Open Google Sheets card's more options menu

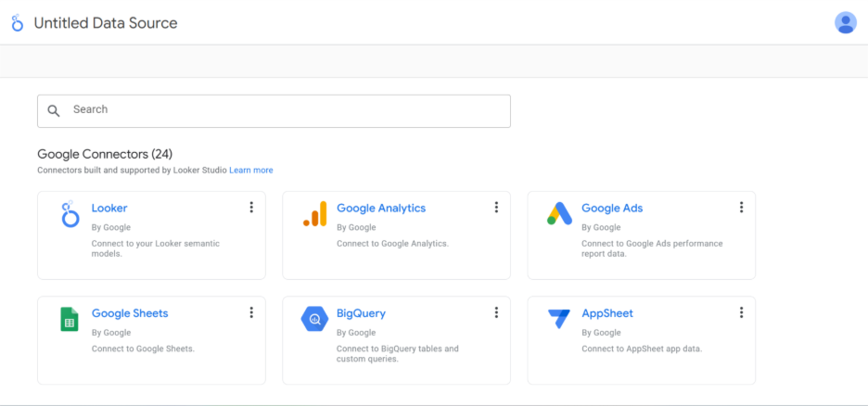click(x=251, y=313)
